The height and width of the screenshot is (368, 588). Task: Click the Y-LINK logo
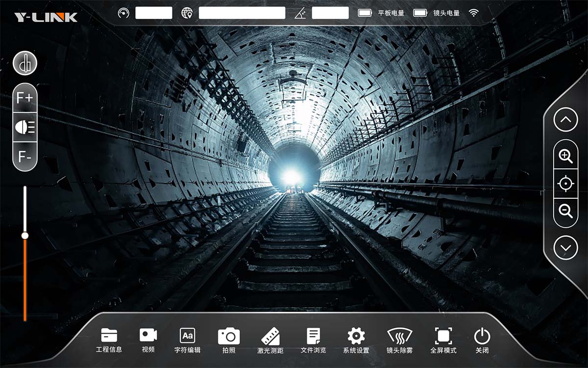click(46, 18)
